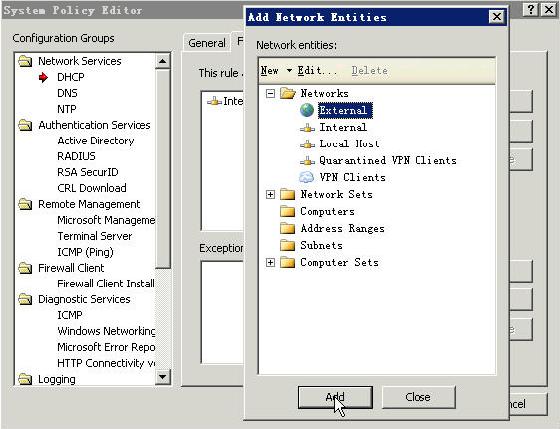Select the Local Host network icon
This screenshot has height=429, width=560.
[307, 144]
